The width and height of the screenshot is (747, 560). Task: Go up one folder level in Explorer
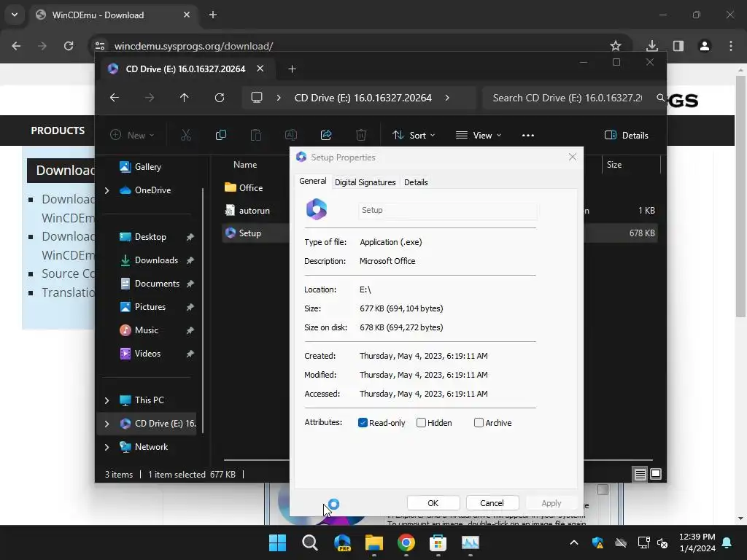point(185,98)
